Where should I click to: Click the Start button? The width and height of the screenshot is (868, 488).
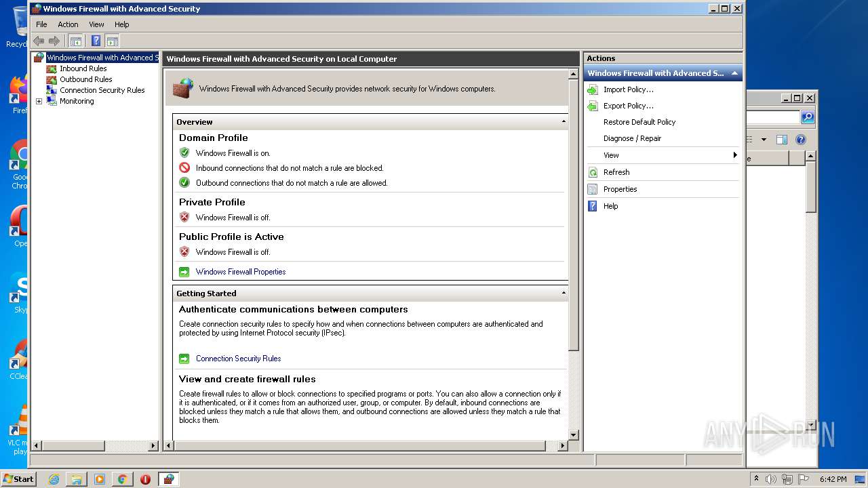point(18,479)
